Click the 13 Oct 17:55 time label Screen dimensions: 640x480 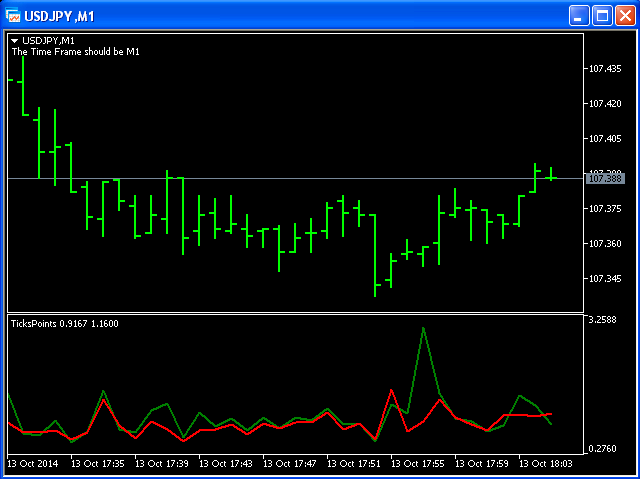click(418, 464)
